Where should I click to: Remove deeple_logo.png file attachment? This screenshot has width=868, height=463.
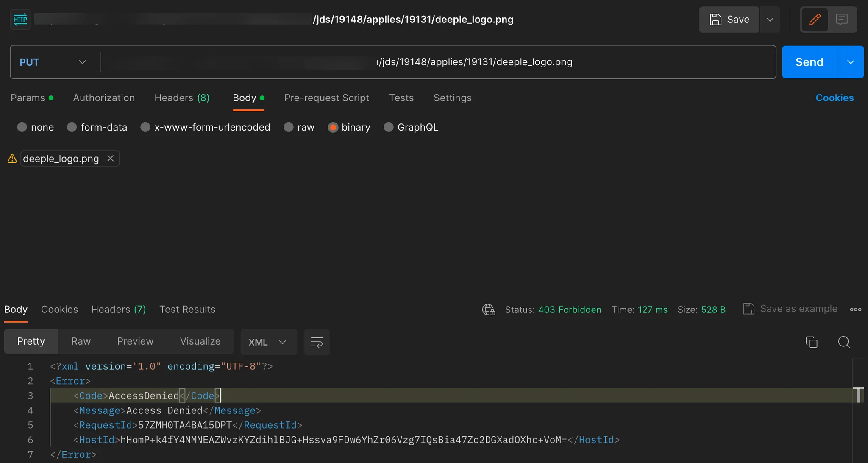coord(111,159)
